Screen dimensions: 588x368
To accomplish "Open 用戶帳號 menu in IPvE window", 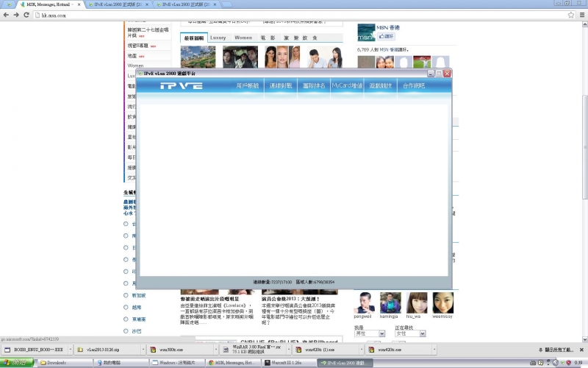I will [248, 86].
